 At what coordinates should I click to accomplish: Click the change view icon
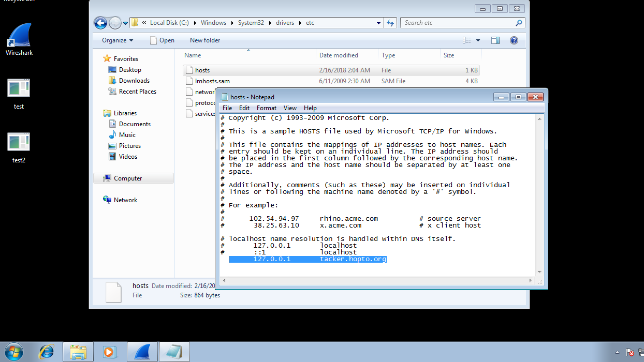tap(467, 40)
